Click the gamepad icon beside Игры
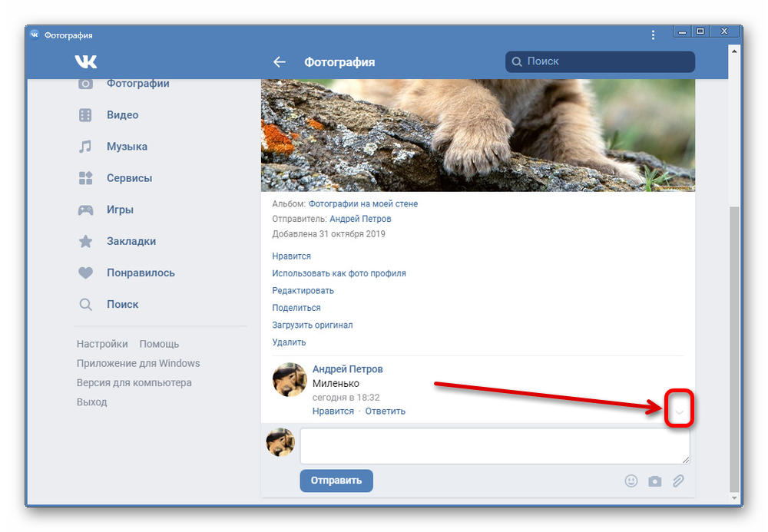 85,210
